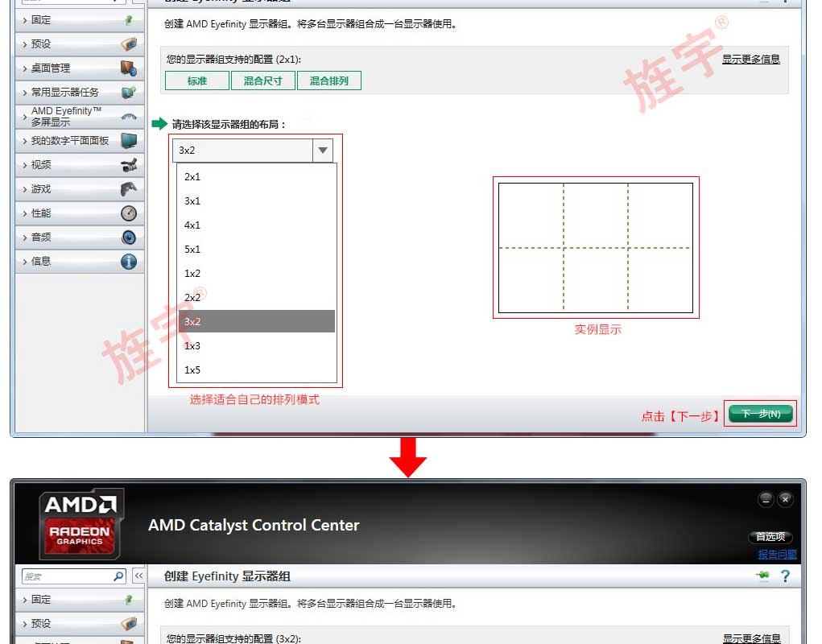Choose 1x5 from the layout list
Image resolution: width=822 pixels, height=644 pixels.
[192, 369]
